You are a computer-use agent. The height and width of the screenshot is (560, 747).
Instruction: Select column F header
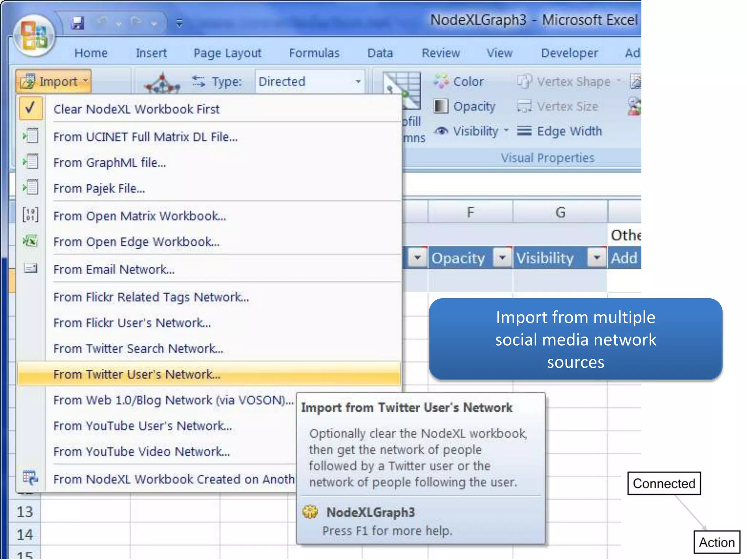point(471,212)
